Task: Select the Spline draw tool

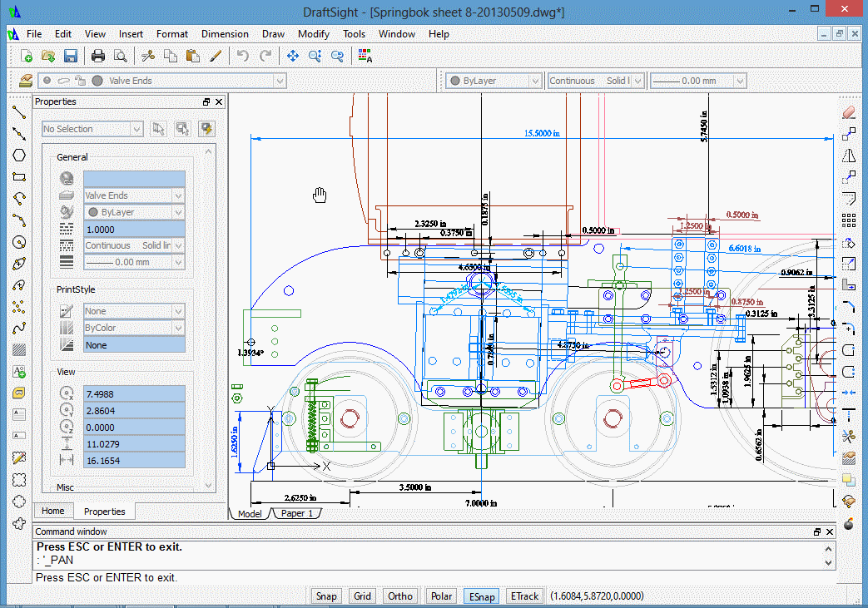Action: tap(19, 329)
